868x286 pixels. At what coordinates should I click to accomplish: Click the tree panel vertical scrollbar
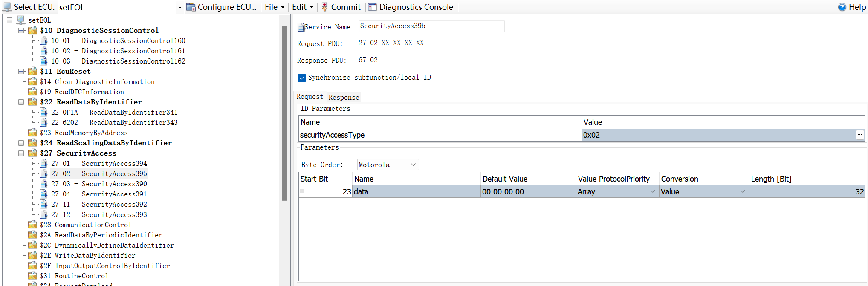tap(285, 113)
